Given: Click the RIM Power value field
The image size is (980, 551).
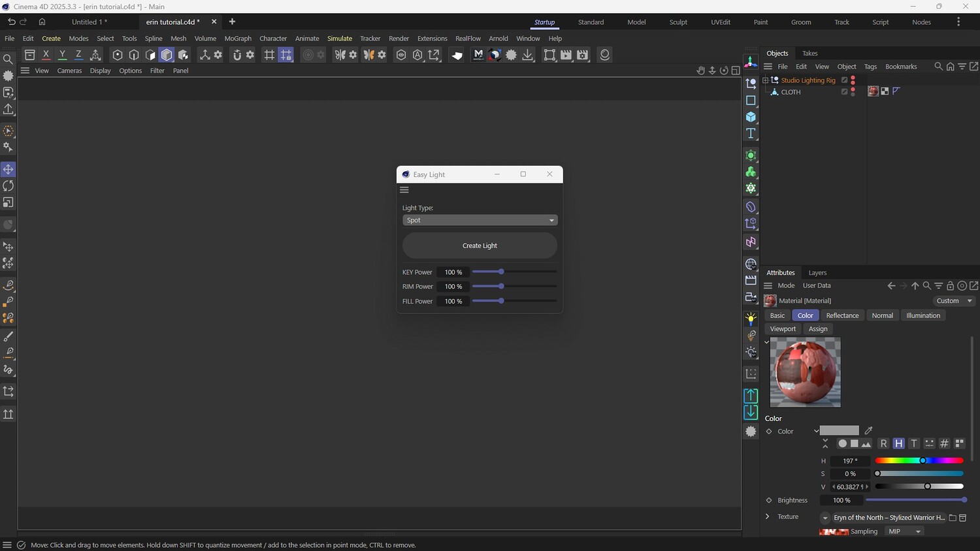Looking at the screenshot, I should (x=453, y=287).
